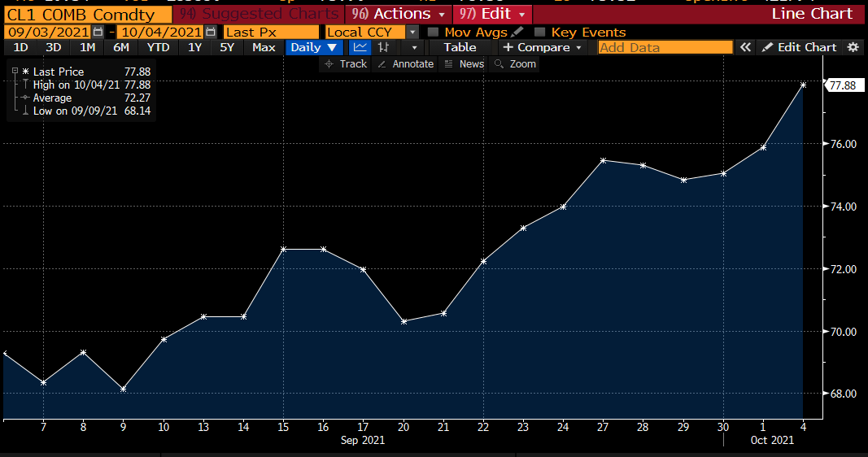This screenshot has height=457, width=868.
Task: Click the Sep 2021 x-axis label
Action: [x=363, y=441]
